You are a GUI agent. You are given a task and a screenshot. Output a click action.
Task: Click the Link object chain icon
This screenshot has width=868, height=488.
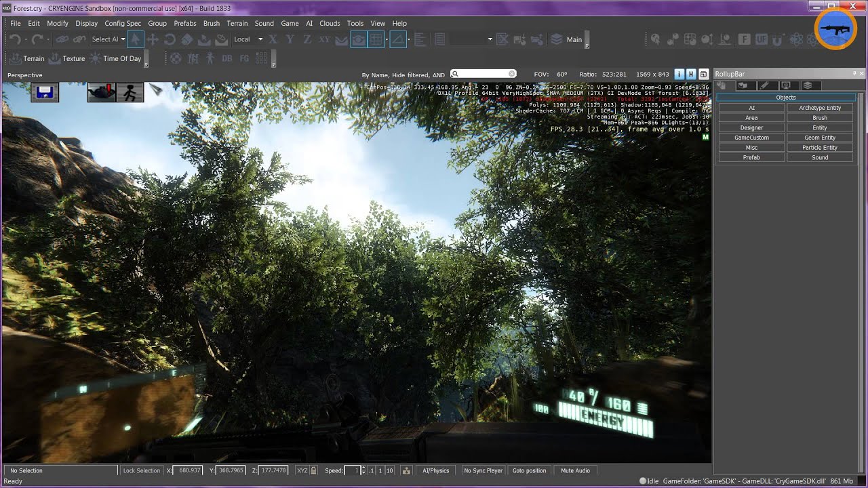click(62, 39)
